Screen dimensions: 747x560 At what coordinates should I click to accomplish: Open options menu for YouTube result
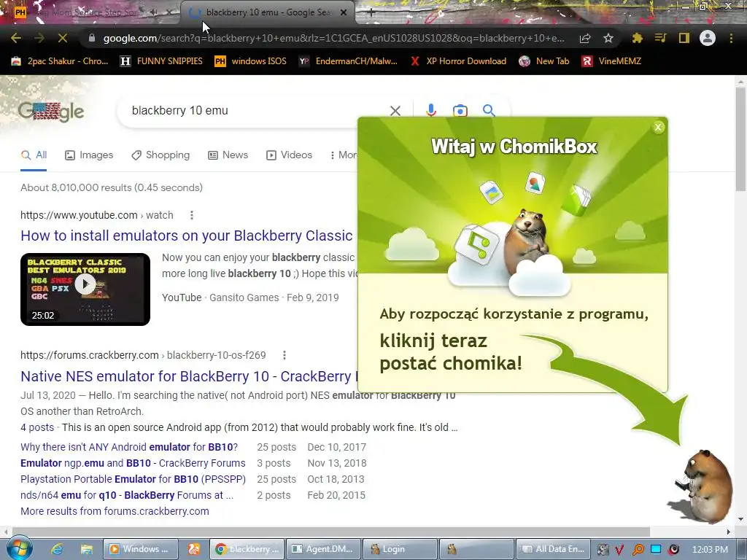[x=192, y=215]
